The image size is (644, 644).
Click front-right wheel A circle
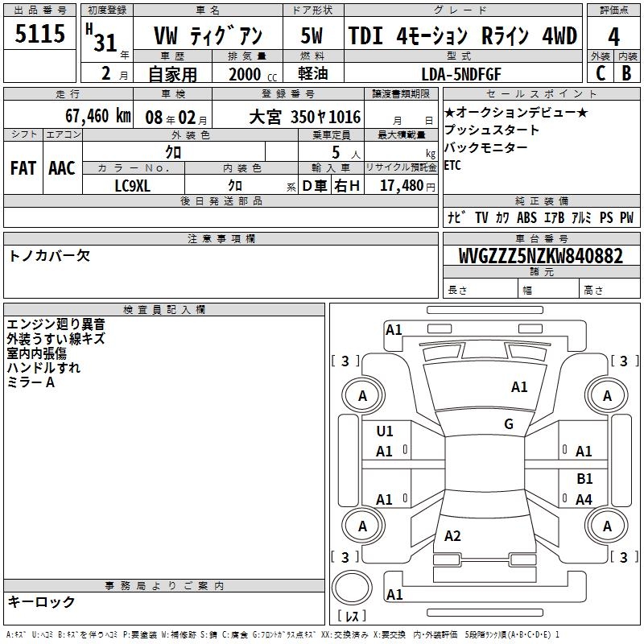pos(607,396)
